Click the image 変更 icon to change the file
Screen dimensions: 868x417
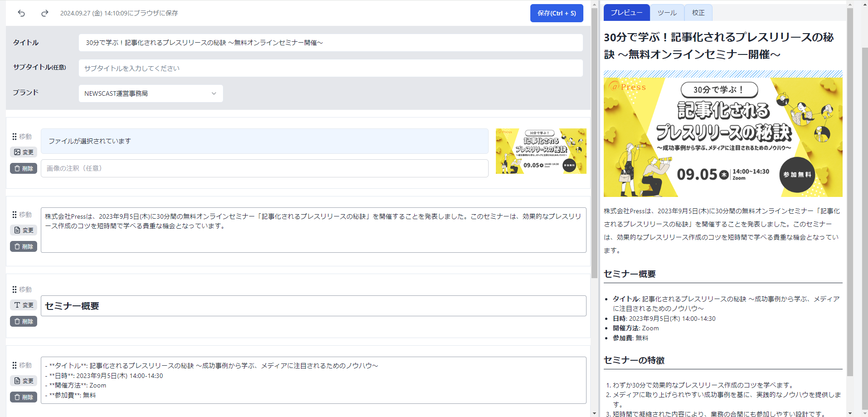coord(23,152)
